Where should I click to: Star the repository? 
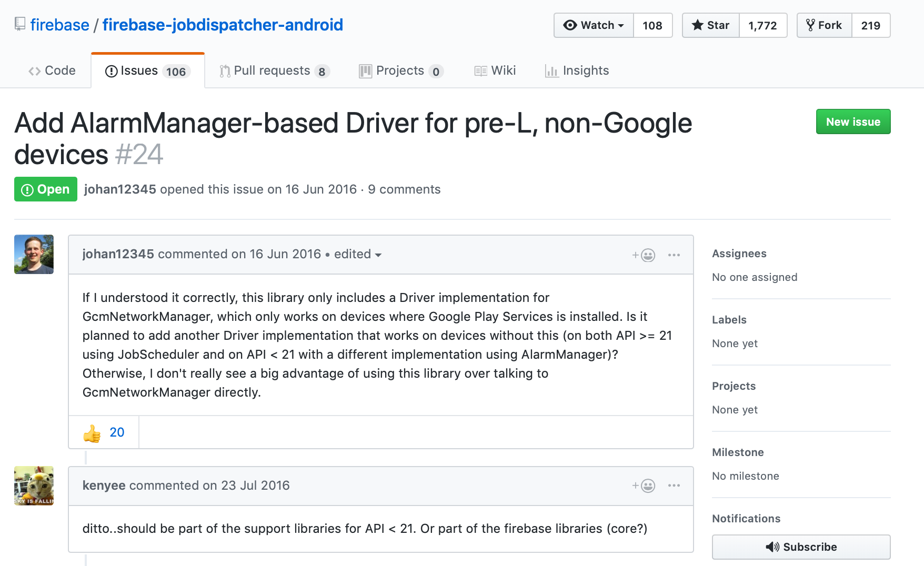(x=711, y=25)
